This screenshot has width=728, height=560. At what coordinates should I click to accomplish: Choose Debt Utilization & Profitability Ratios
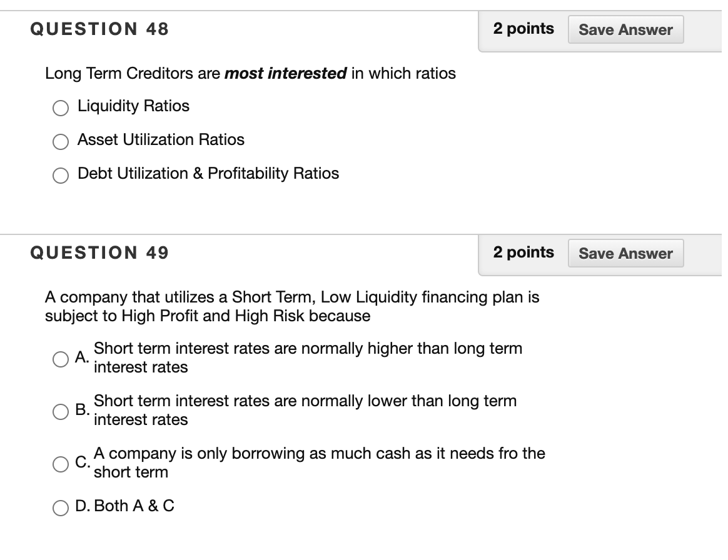pyautogui.click(x=60, y=175)
